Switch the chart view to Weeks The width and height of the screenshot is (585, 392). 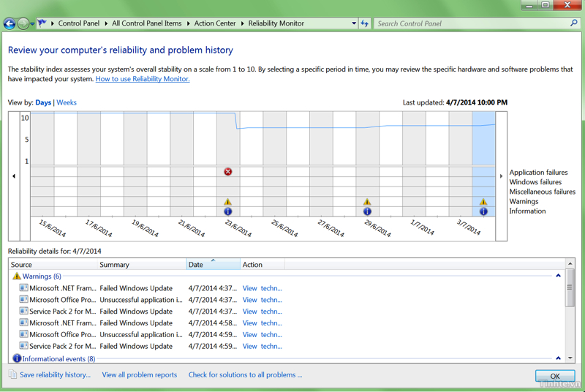(67, 102)
